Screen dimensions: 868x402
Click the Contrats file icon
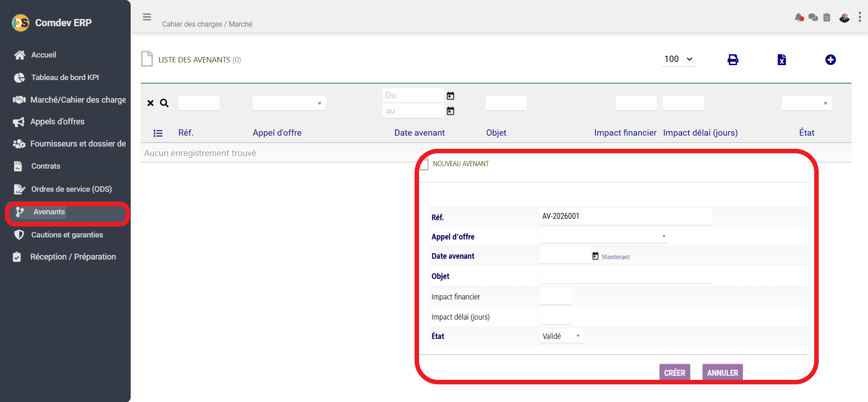(18, 166)
